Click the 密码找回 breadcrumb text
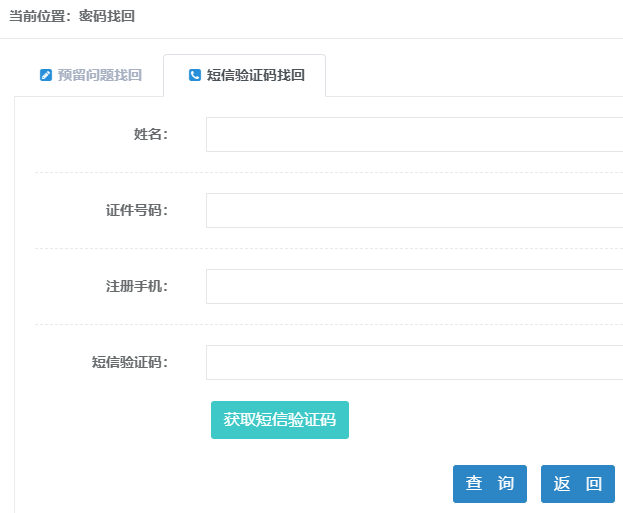Viewport: 623px width, 513px height. [x=107, y=16]
